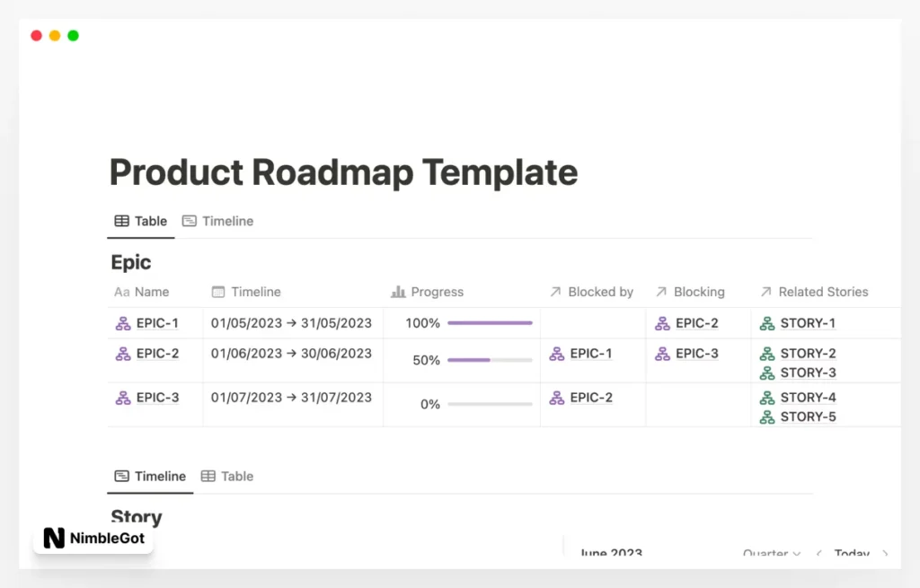Click the arrow icon on Related Stories header
Viewport: 920px width, 588px height.
[x=765, y=291]
